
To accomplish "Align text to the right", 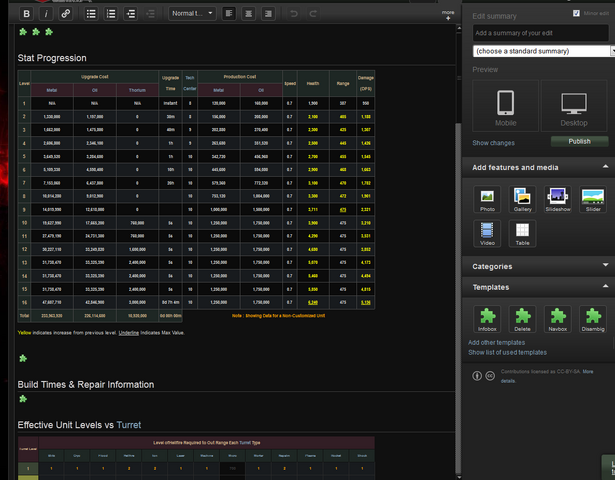I will click(x=268, y=14).
